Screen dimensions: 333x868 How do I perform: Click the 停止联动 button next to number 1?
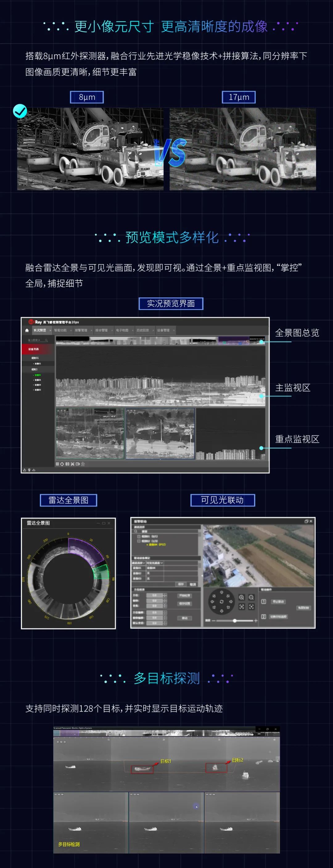278,602
